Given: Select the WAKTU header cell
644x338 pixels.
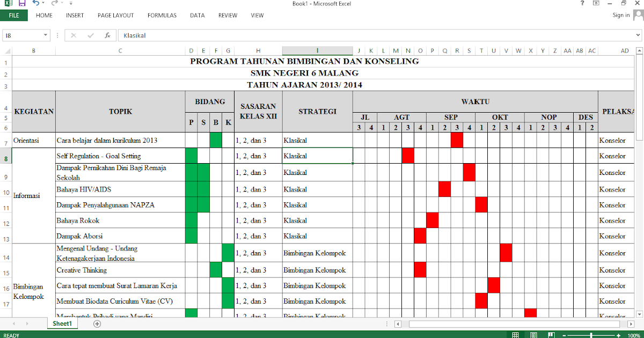Looking at the screenshot, I should pyautogui.click(x=475, y=101).
